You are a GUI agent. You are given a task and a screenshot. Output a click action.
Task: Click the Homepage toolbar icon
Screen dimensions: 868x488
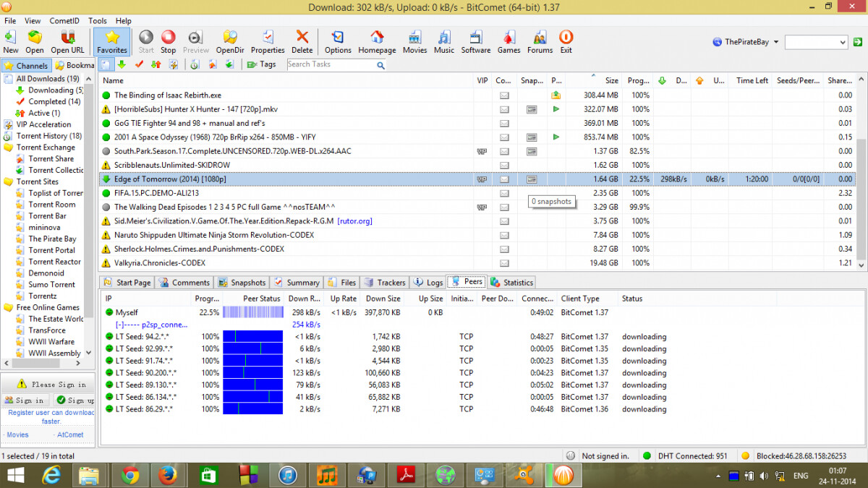(377, 42)
